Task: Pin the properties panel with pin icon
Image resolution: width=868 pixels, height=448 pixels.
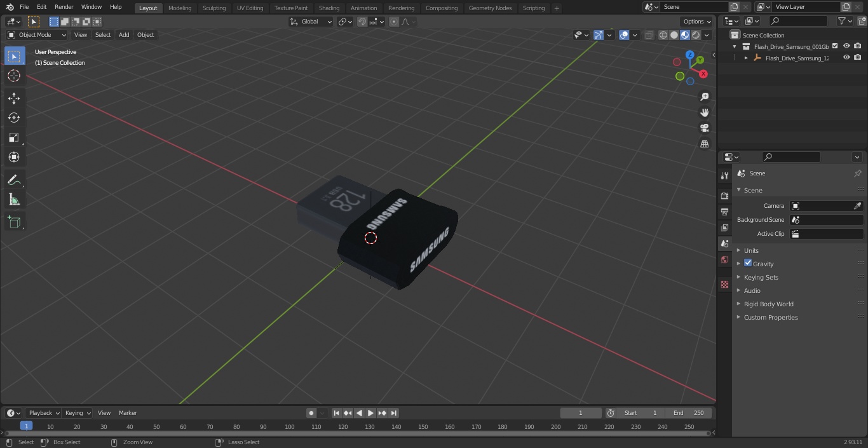Action: [857, 173]
